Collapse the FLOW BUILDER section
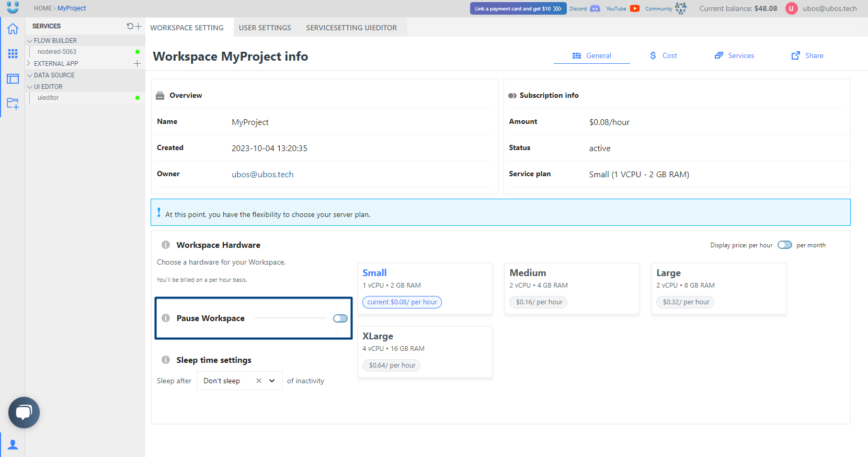868x457 pixels. (x=30, y=41)
